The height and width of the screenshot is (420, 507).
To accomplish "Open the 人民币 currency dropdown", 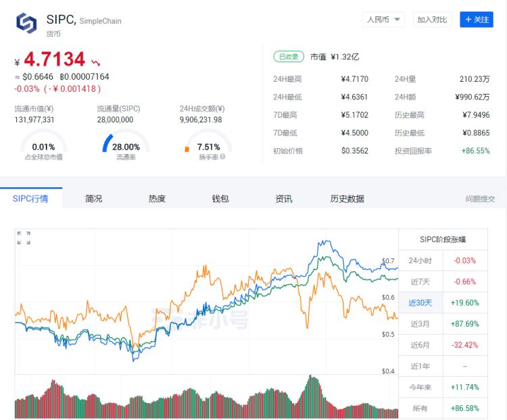I will [384, 20].
